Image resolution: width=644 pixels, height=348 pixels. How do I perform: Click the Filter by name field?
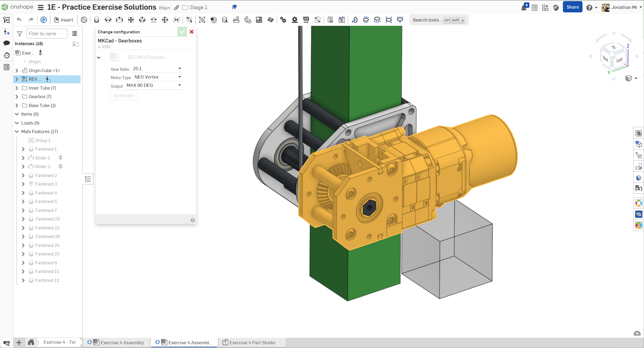47,34
